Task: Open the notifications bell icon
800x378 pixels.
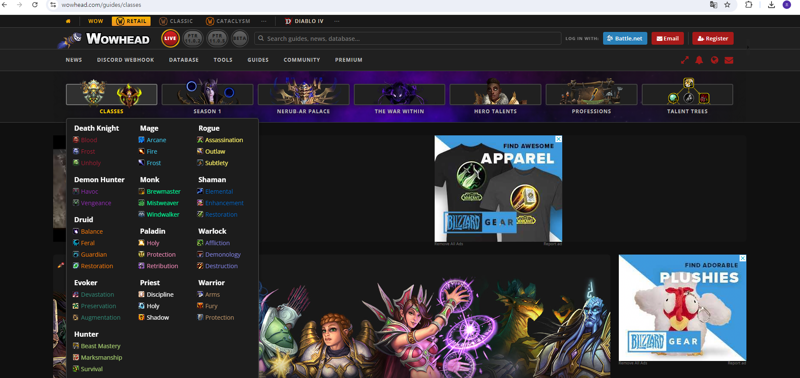Action: (x=699, y=60)
